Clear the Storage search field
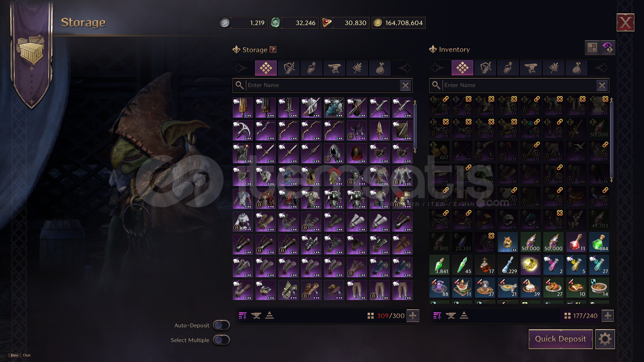The width and height of the screenshot is (644, 362). (x=406, y=85)
